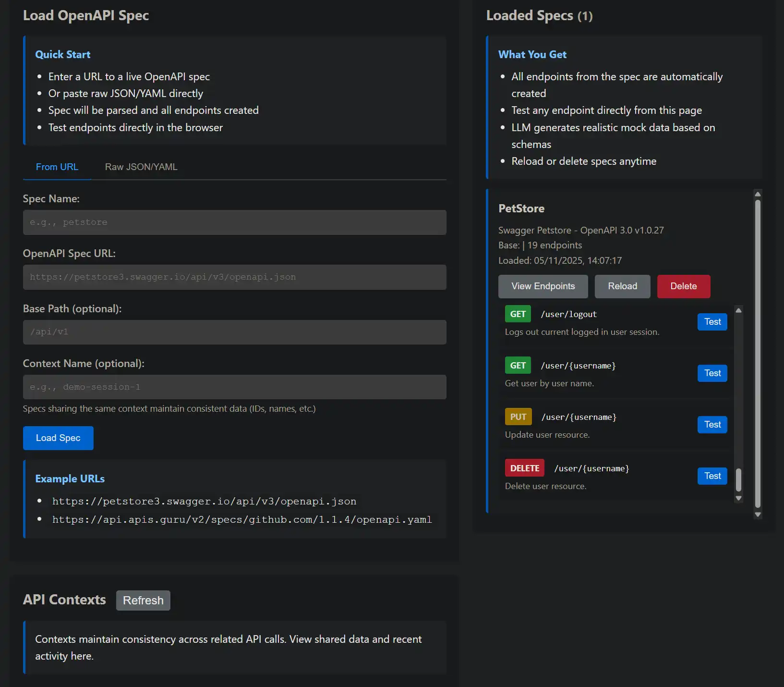
Task: Test the PUT /user/{username} endpoint
Action: (x=712, y=425)
